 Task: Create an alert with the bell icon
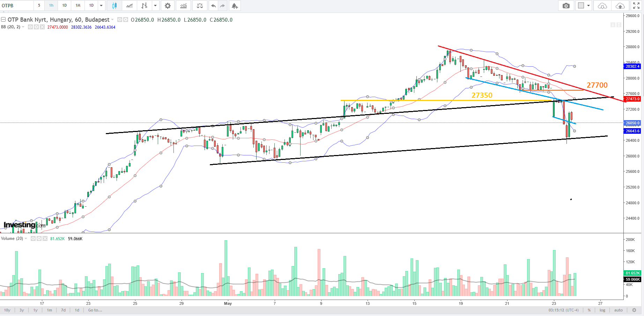click(235, 6)
